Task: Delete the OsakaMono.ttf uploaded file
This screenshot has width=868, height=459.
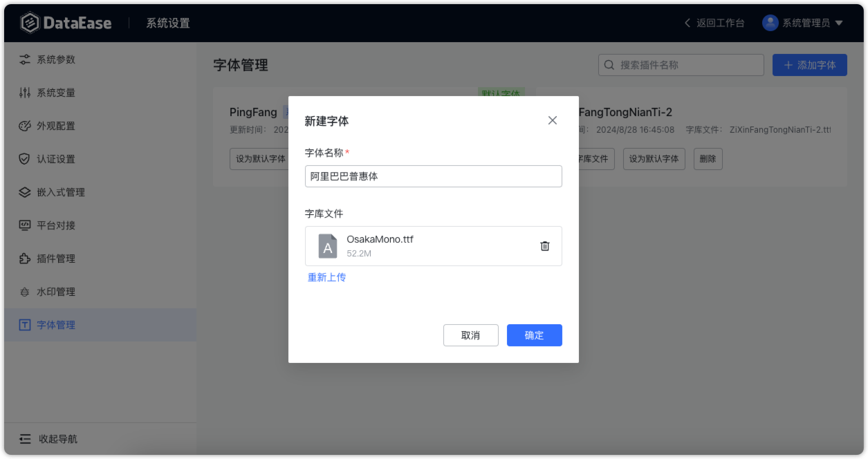Action: 545,246
